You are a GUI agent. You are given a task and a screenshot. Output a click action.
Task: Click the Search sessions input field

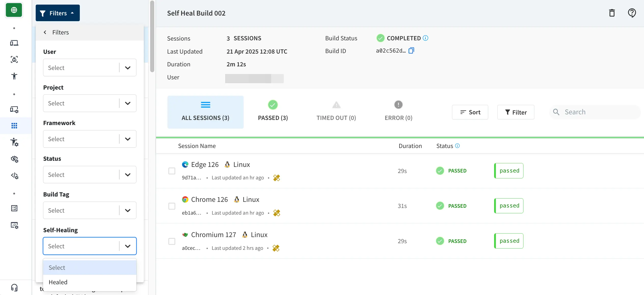[594, 112]
